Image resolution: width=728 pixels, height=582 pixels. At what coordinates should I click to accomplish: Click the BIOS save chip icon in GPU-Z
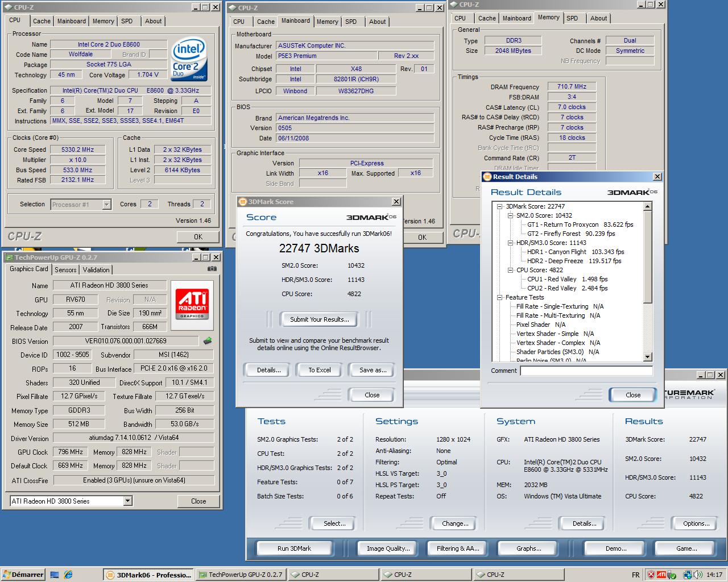click(x=208, y=341)
